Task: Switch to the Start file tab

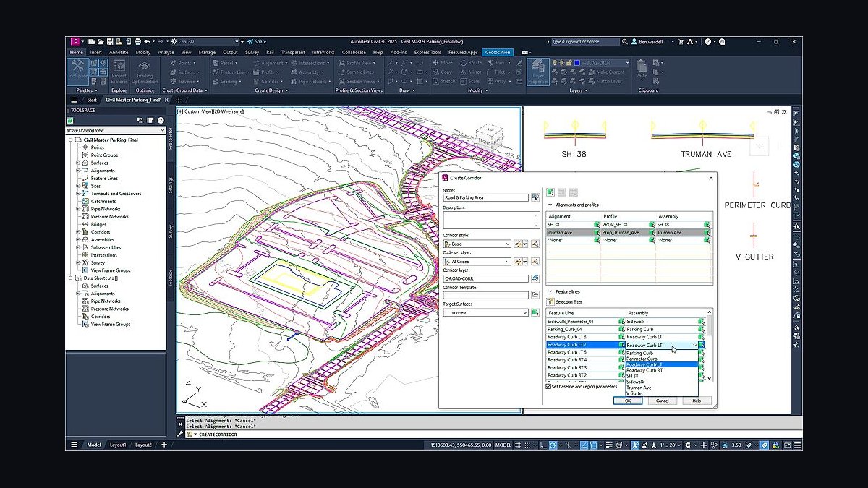Action: tap(92, 100)
